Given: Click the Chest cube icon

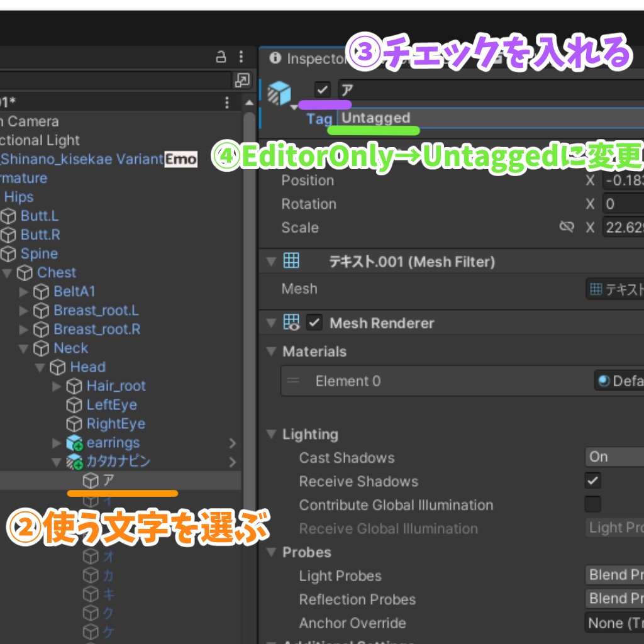Looking at the screenshot, I should (x=25, y=273).
